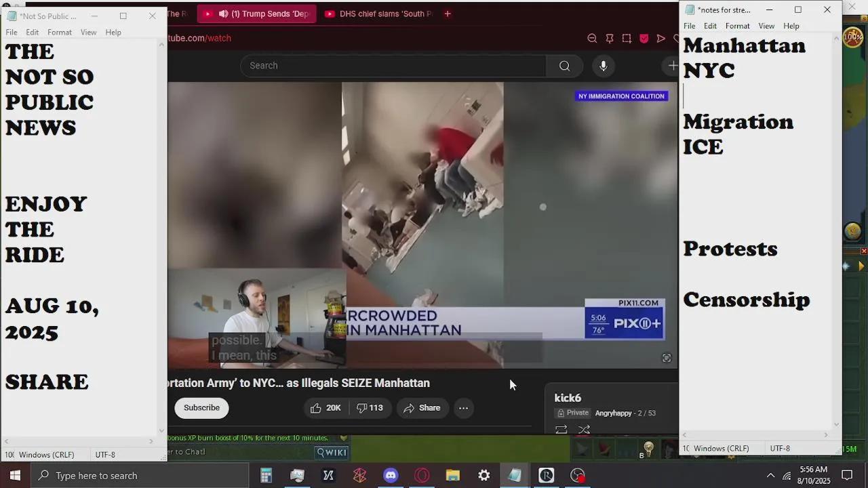
Task: Click the game chat entry box
Action: click(241, 452)
